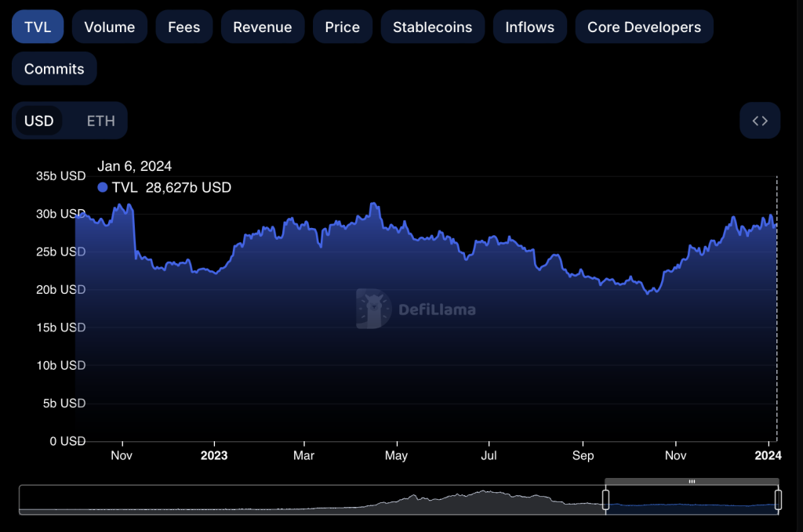803x532 pixels.
Task: Enable the Volume chart metric
Action: click(109, 27)
